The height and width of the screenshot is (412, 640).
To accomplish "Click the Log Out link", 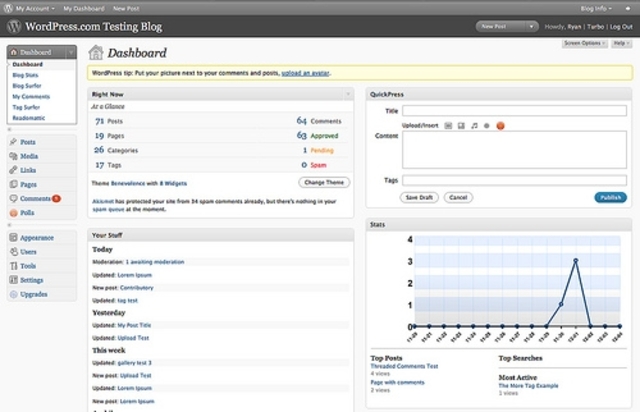I will tap(621, 27).
